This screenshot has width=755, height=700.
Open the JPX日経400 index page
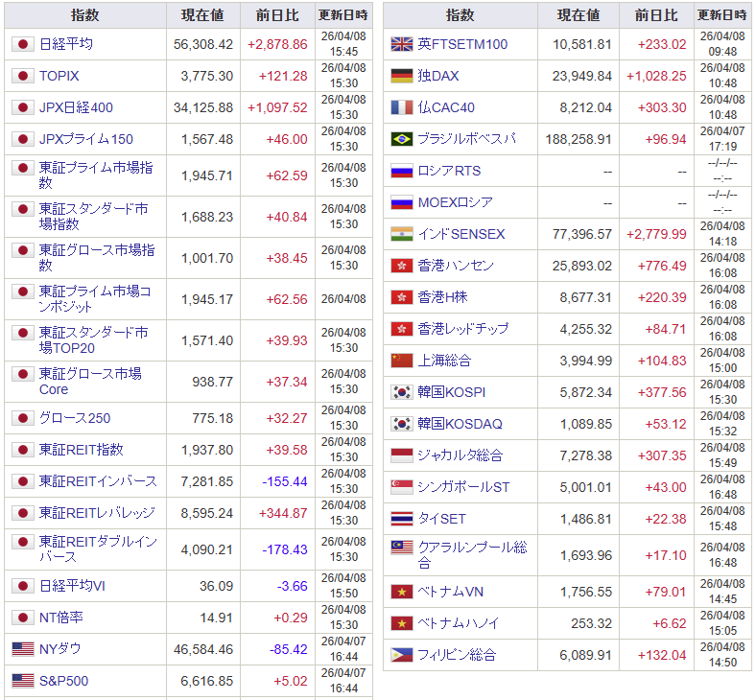[76, 107]
